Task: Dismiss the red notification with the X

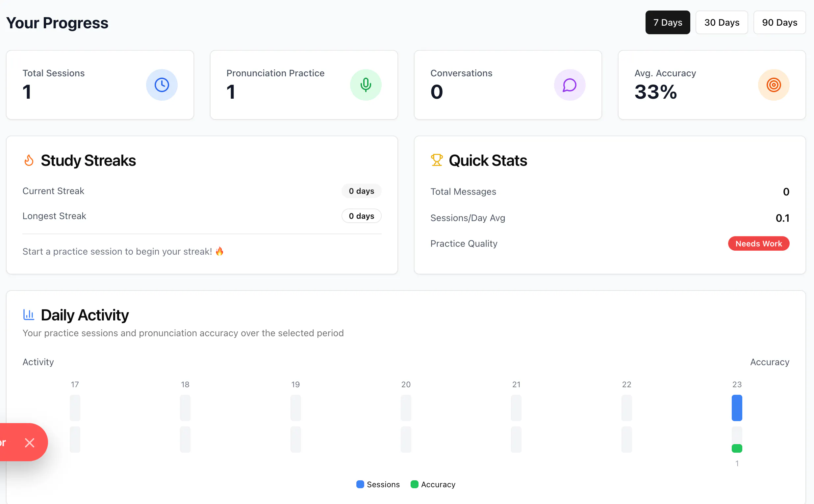Action: click(30, 443)
